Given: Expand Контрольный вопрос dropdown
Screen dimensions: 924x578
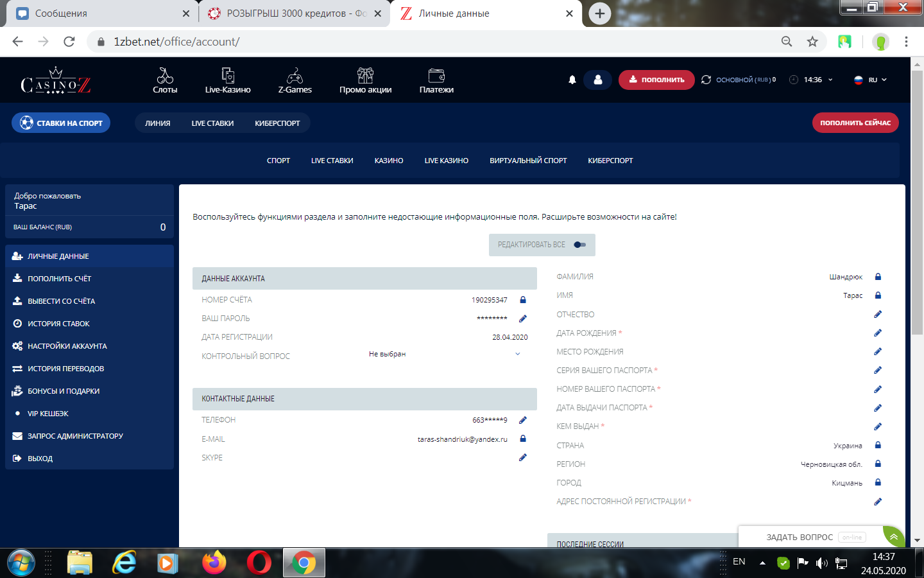Looking at the screenshot, I should (x=518, y=355).
